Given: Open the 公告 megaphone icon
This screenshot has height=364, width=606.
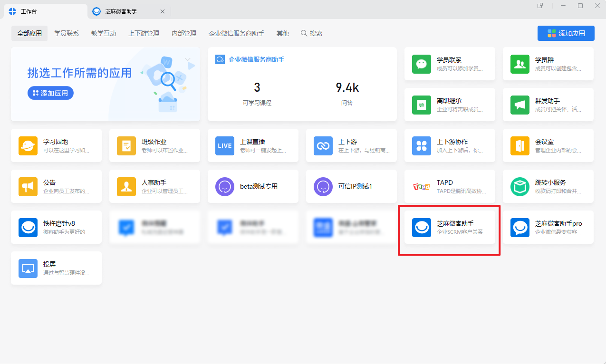Looking at the screenshot, I should 28,186.
